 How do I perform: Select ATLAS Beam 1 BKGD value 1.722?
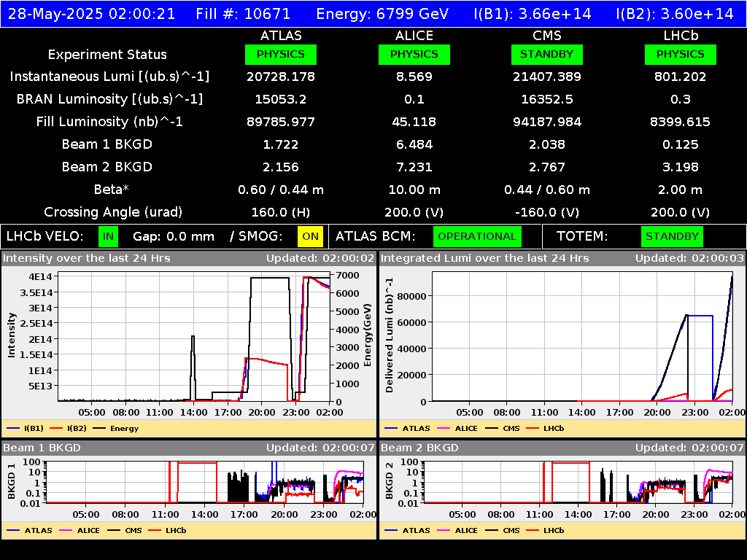pyautogui.click(x=281, y=144)
